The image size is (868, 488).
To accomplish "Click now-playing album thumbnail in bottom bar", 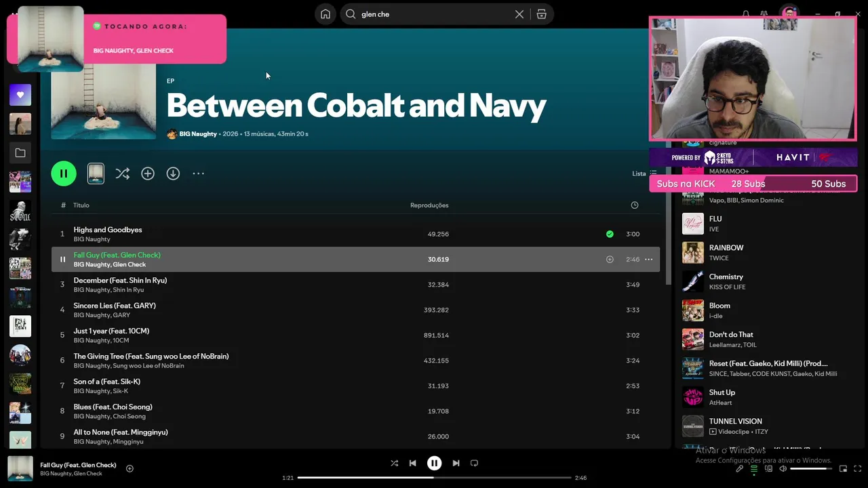I will point(20,468).
